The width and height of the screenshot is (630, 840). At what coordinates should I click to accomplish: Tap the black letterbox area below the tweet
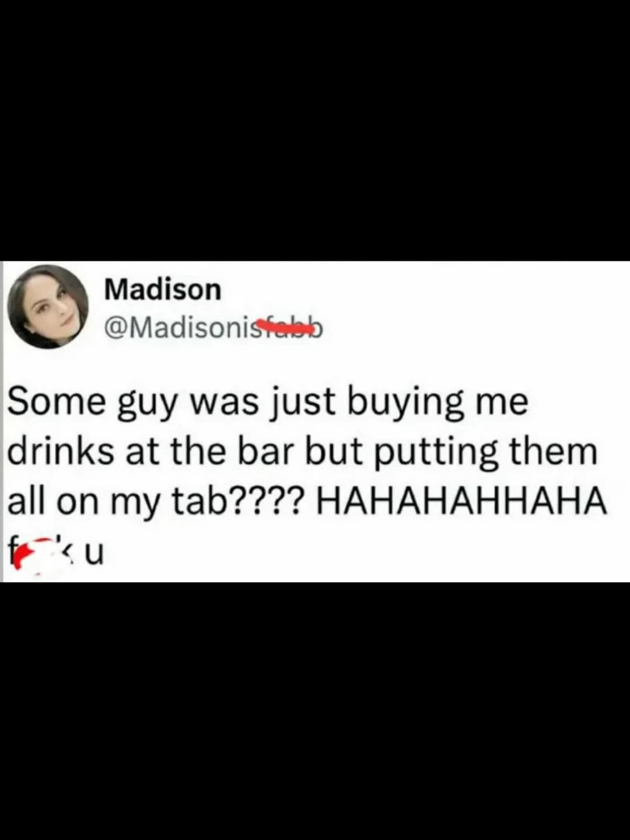[x=315, y=711]
